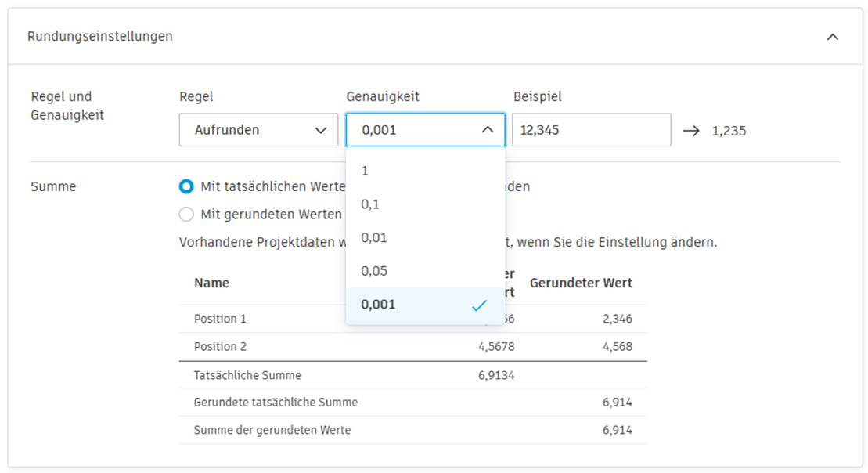Click the Name column header
Viewport: 868px width, 473px height.
pyautogui.click(x=211, y=283)
